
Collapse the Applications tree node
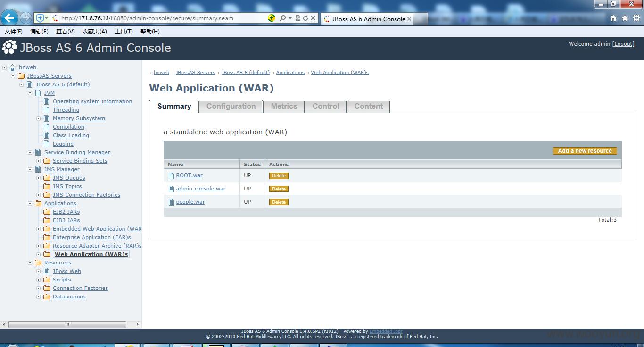point(30,204)
